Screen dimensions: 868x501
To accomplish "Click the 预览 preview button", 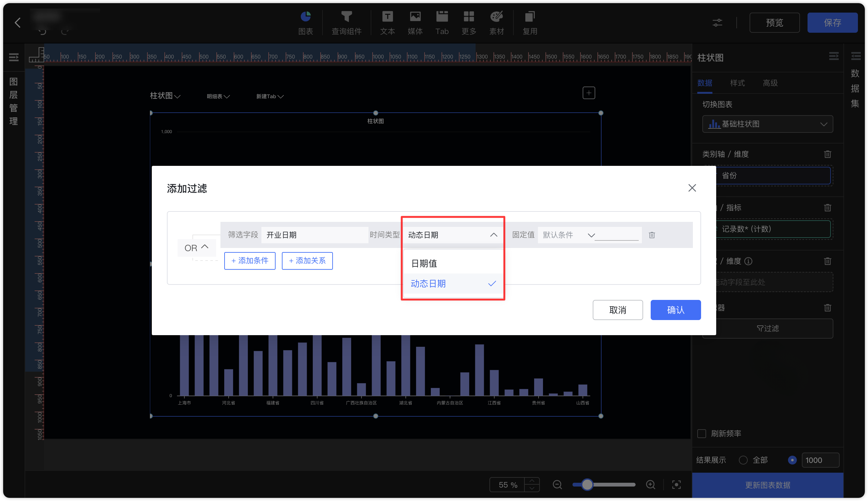I will point(774,23).
